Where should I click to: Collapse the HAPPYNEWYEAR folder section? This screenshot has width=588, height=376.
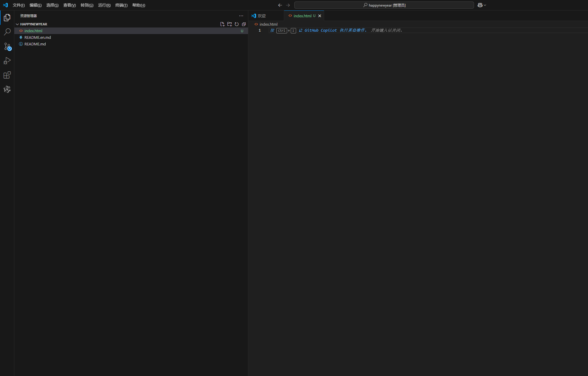(17, 24)
